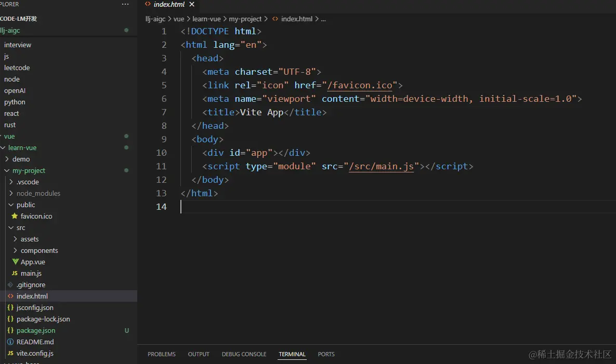The height and width of the screenshot is (364, 616).
Task: Click the HTML icon in the breadcrumb
Action: pos(275,19)
